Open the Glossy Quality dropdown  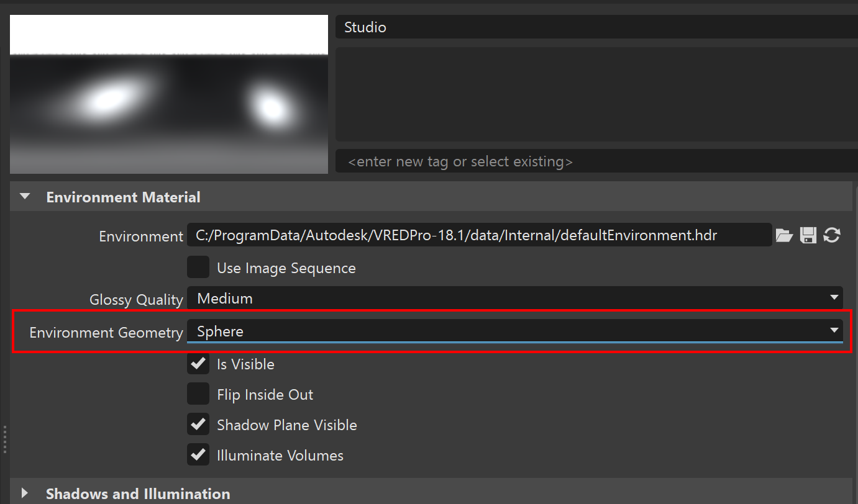coord(514,299)
